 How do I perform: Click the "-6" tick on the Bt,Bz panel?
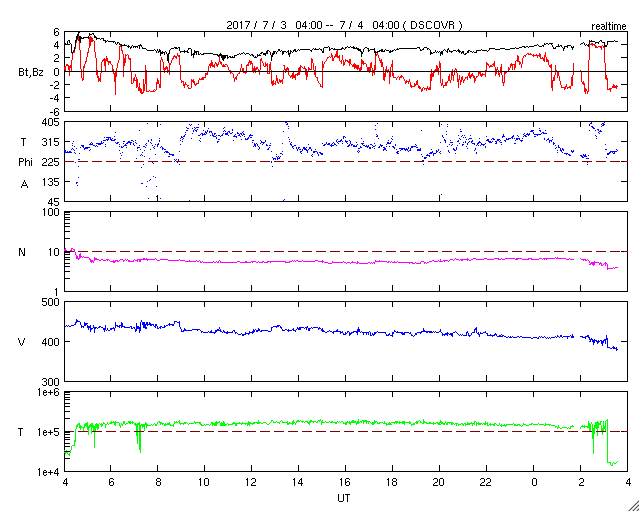pos(56,111)
